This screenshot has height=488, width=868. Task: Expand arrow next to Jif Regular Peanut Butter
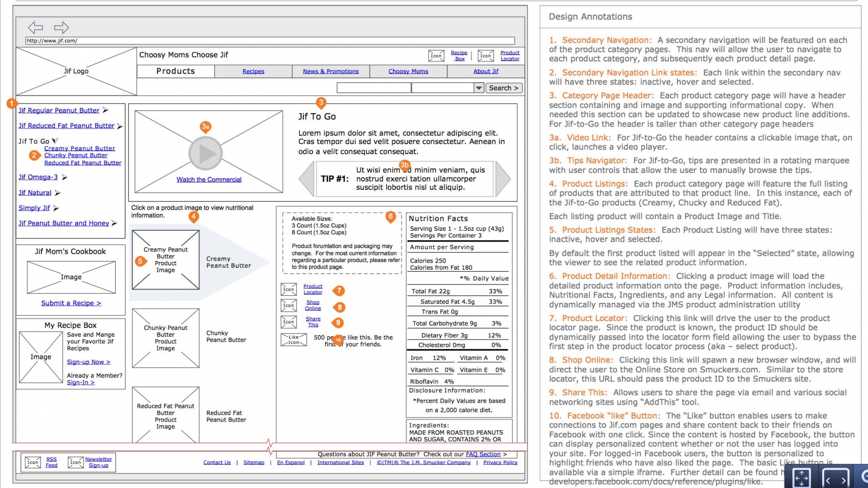click(x=105, y=110)
